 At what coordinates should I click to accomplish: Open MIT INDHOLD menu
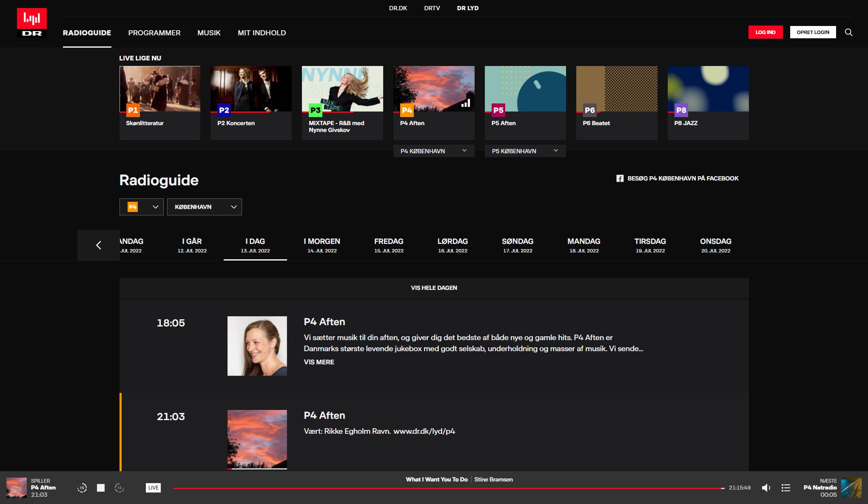(262, 33)
